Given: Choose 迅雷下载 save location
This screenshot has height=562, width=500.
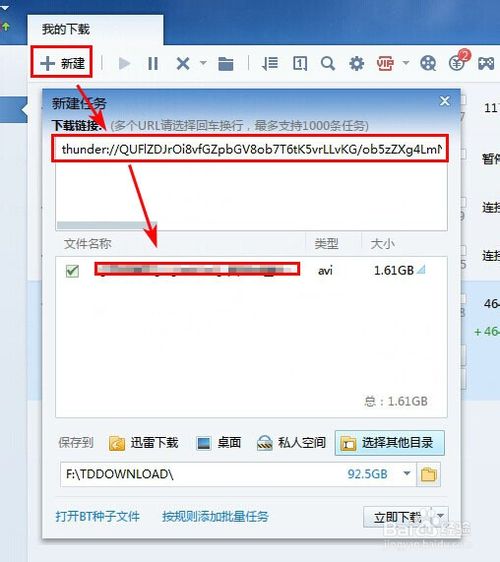Looking at the screenshot, I should point(143,443).
